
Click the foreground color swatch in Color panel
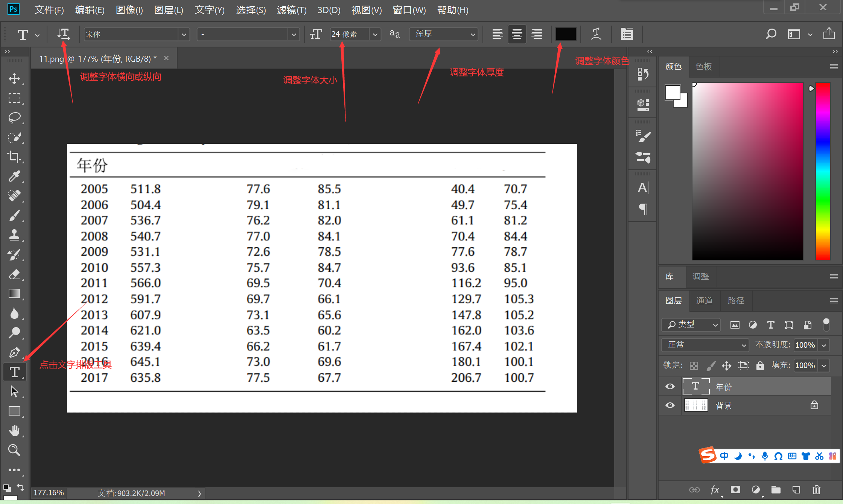click(x=673, y=93)
